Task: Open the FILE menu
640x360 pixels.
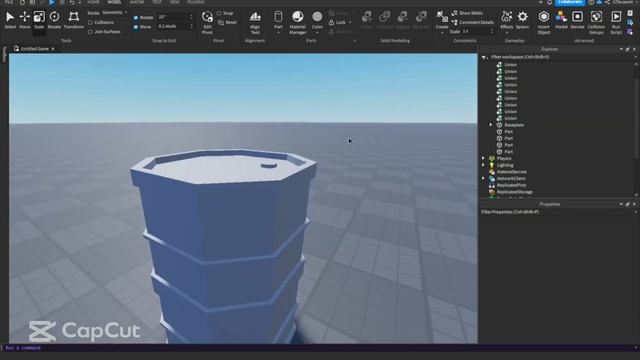Action: (x=9, y=2)
